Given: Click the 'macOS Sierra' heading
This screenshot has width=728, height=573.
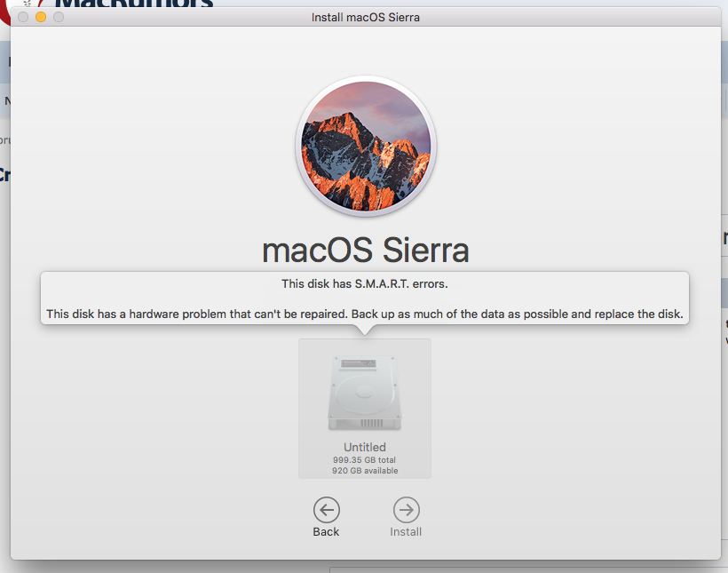Looking at the screenshot, I should pos(366,250).
